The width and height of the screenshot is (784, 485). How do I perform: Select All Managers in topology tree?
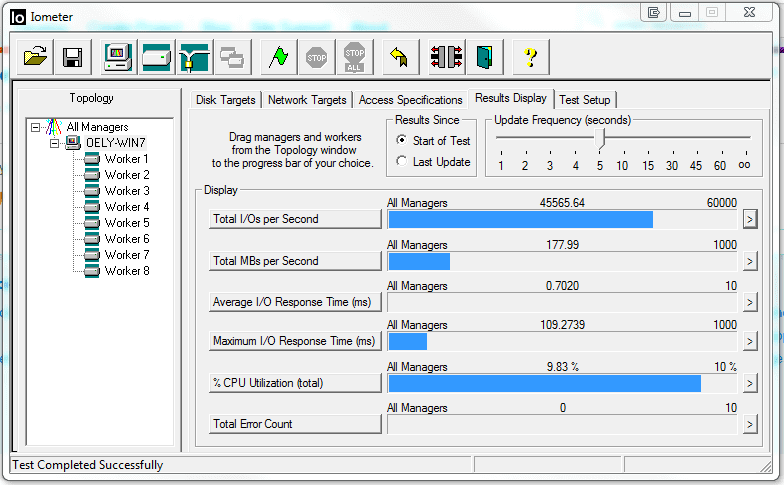click(98, 127)
